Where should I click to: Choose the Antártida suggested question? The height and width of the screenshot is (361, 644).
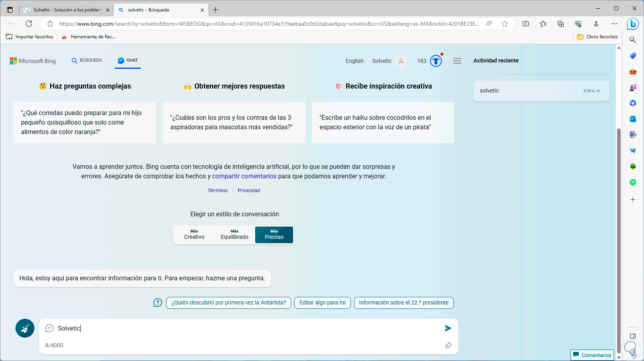pos(229,302)
